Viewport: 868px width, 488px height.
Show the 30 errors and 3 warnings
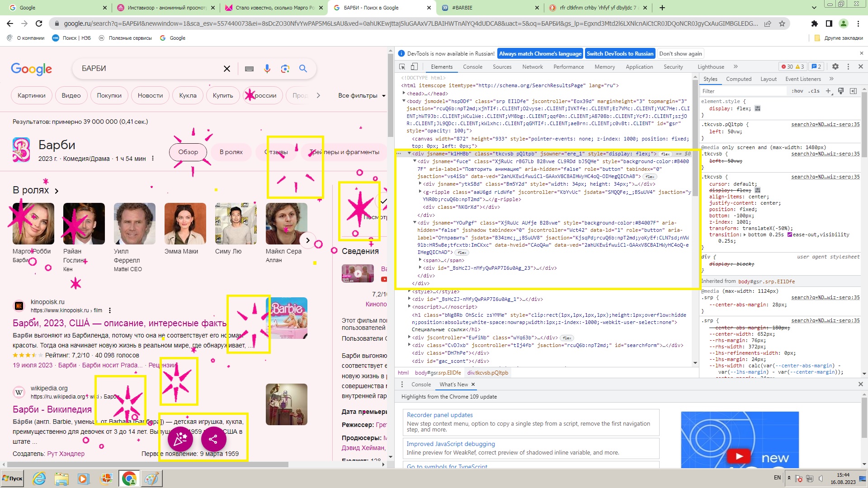point(793,66)
